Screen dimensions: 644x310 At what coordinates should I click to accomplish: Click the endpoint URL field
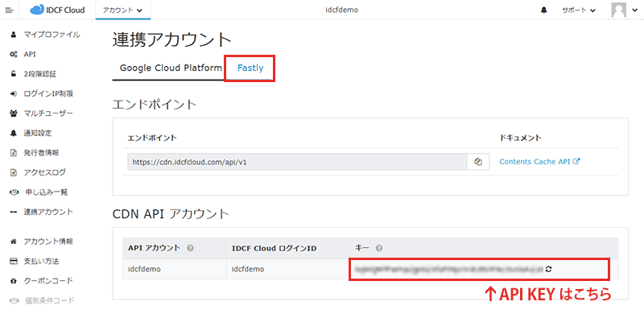[297, 162]
